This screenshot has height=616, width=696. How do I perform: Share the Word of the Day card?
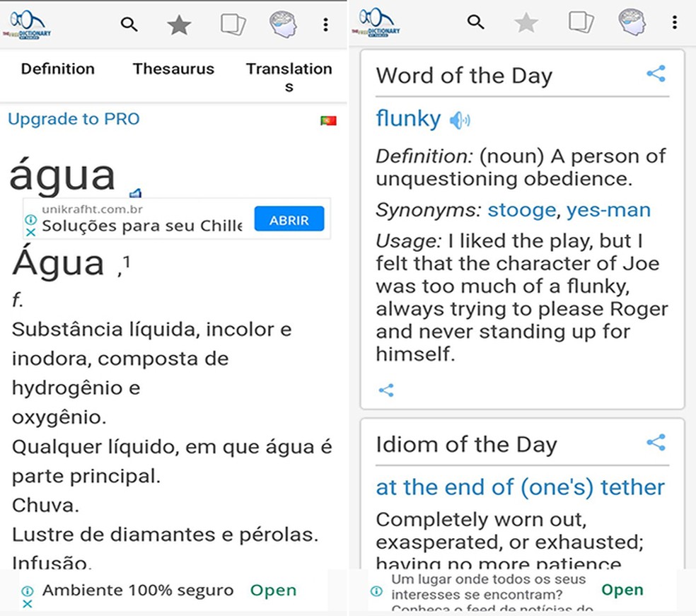click(656, 74)
